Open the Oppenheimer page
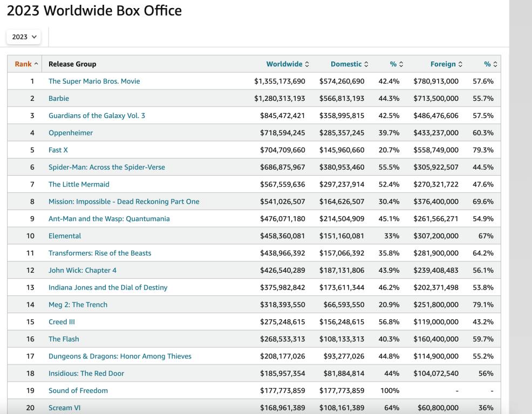 pyautogui.click(x=71, y=133)
